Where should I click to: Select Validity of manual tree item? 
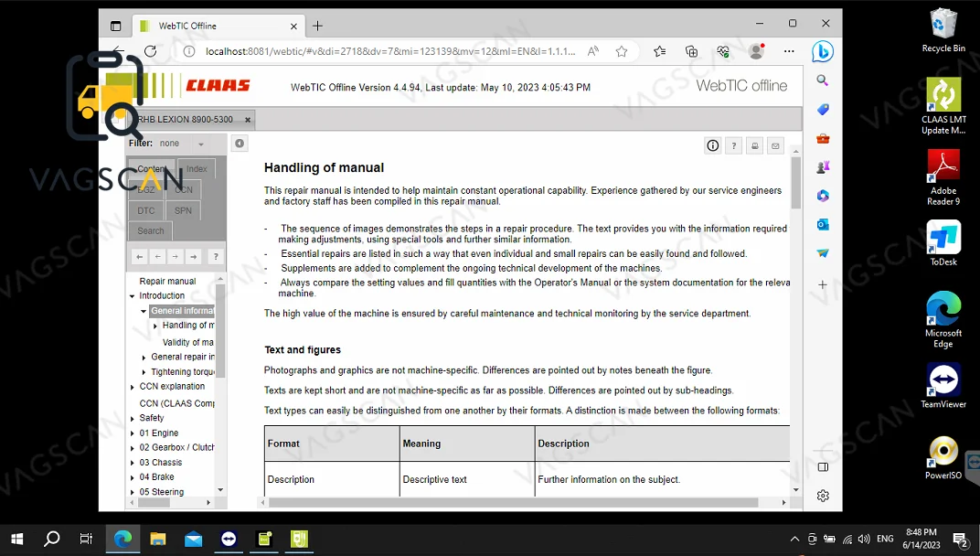click(188, 342)
